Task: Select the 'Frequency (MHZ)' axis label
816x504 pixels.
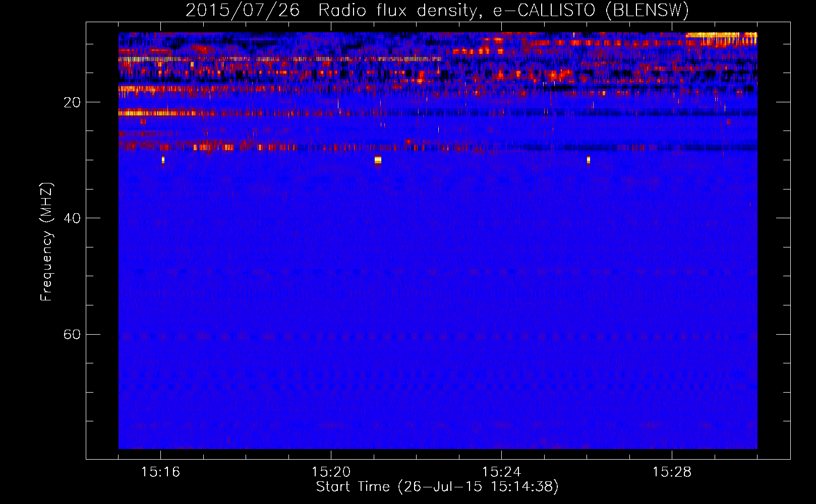Action: 46,242
